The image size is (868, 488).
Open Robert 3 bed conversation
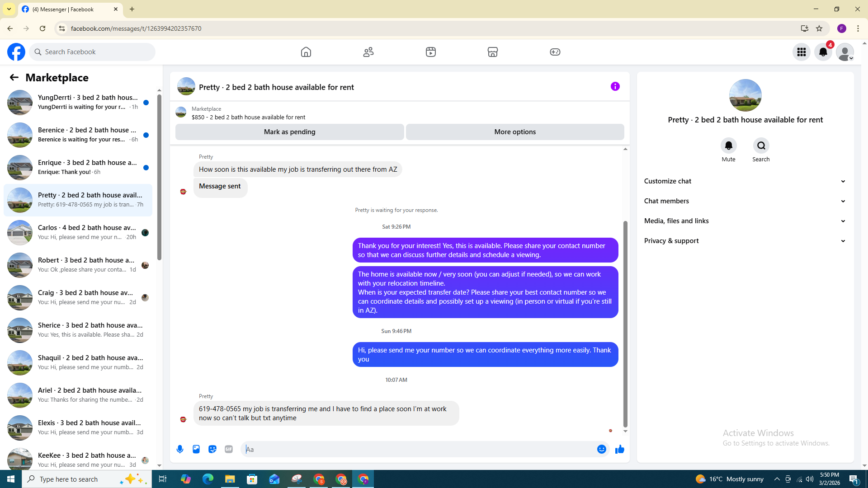(78, 265)
